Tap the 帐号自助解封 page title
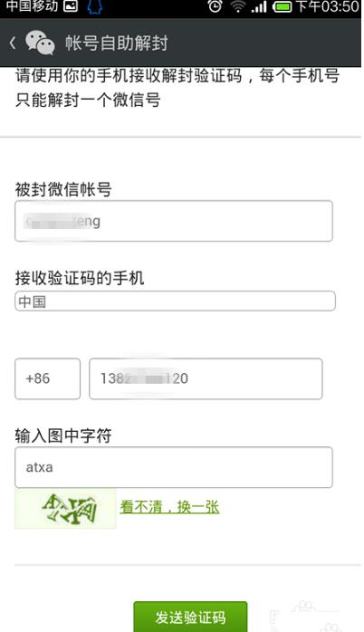Screen dimensions: 364x632 [x=117, y=43]
